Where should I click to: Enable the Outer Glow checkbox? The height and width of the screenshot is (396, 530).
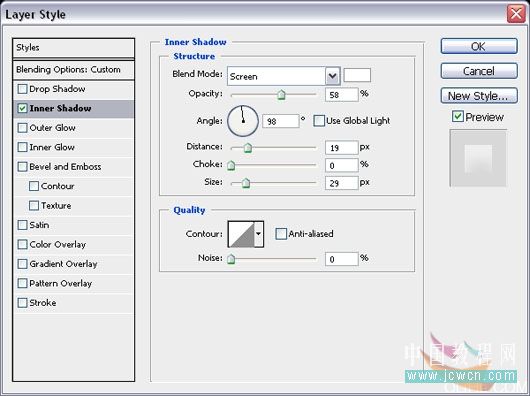click(22, 128)
